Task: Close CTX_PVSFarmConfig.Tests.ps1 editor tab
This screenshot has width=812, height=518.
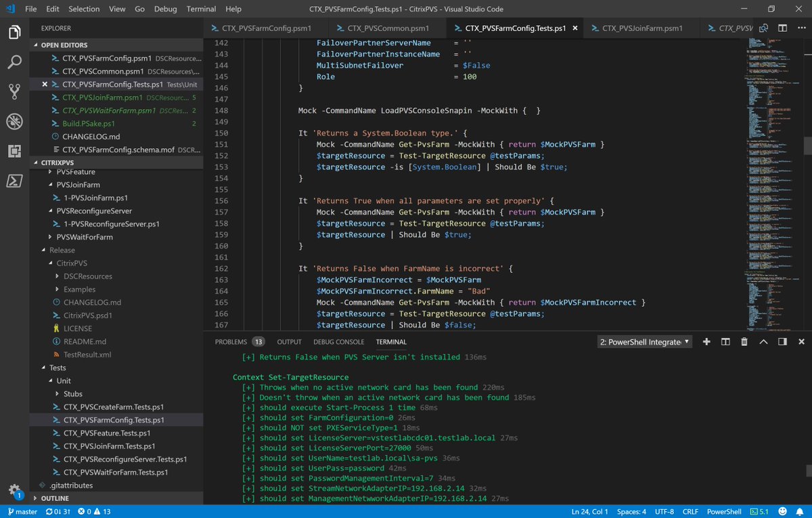Action: click(575, 28)
